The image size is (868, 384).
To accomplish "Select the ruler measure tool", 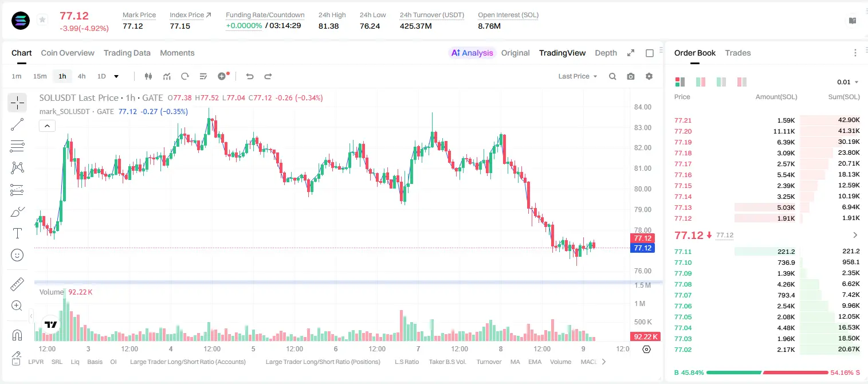I will coord(17,284).
